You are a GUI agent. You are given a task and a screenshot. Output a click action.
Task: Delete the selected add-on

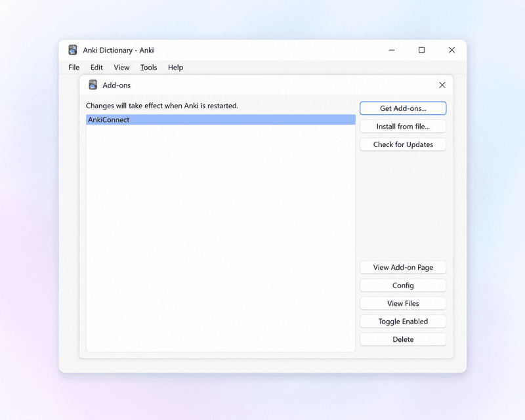[x=403, y=339]
